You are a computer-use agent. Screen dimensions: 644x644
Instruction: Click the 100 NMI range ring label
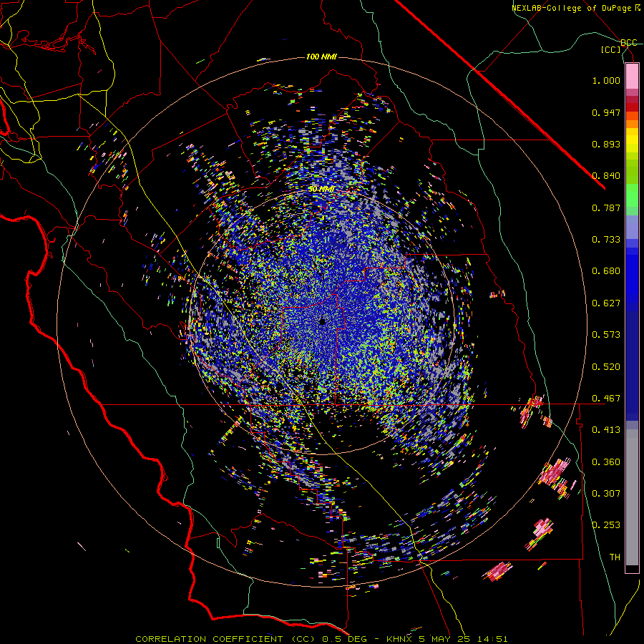coord(321,57)
